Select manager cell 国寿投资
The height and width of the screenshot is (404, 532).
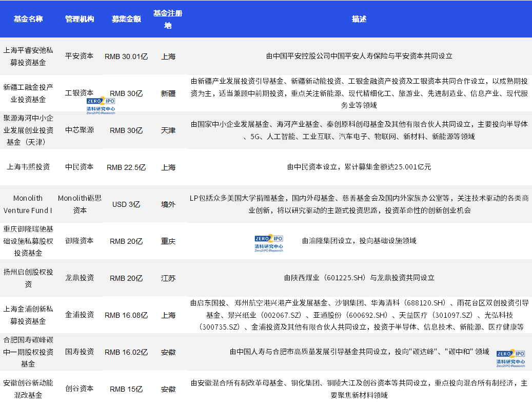tap(80, 352)
